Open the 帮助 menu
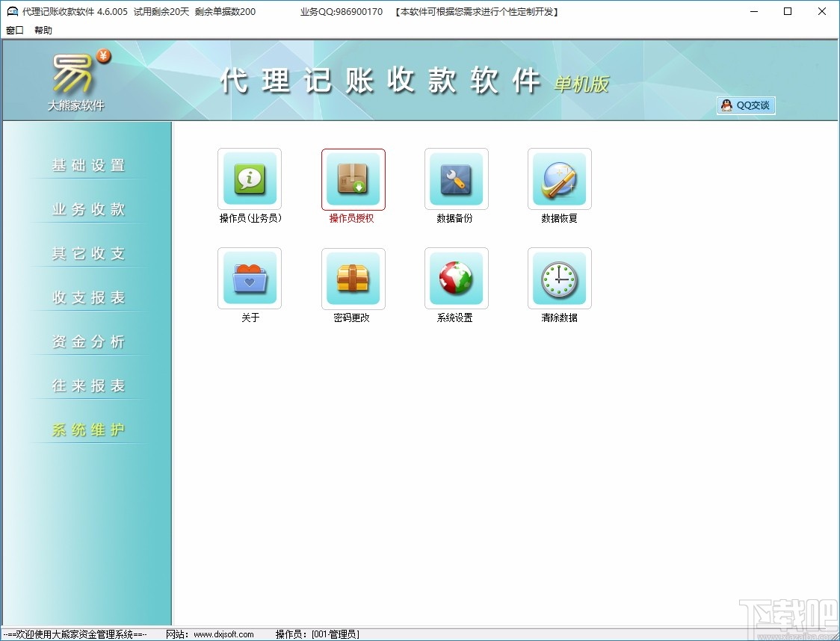 (x=43, y=31)
